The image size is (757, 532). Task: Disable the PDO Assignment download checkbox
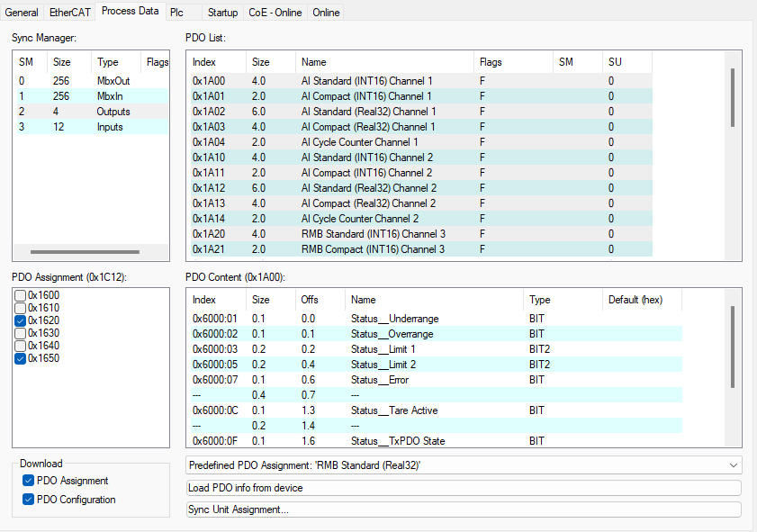point(27,480)
